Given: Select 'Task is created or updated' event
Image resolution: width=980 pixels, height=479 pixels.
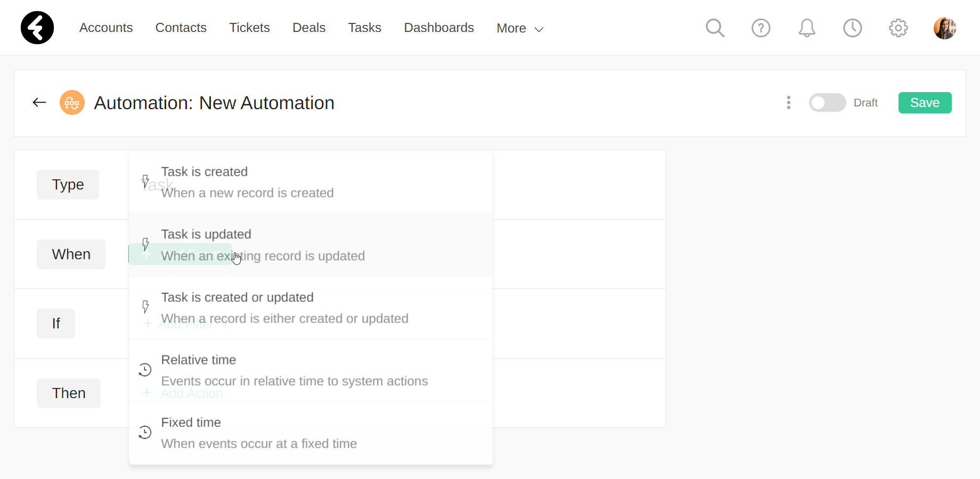Looking at the screenshot, I should tap(311, 308).
